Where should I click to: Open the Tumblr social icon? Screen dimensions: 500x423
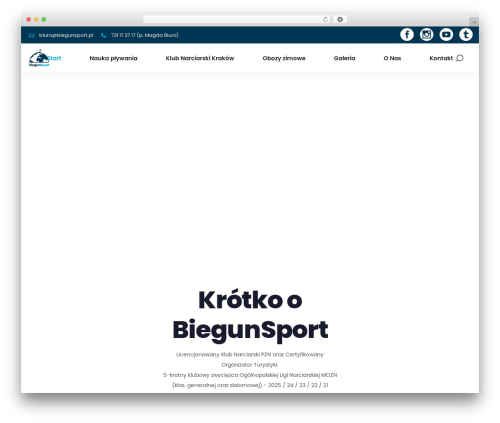coord(466,34)
